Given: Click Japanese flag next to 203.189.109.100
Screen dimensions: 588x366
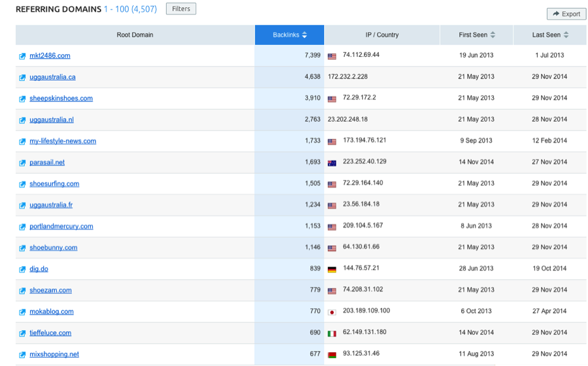Looking at the screenshot, I should pos(332,312).
